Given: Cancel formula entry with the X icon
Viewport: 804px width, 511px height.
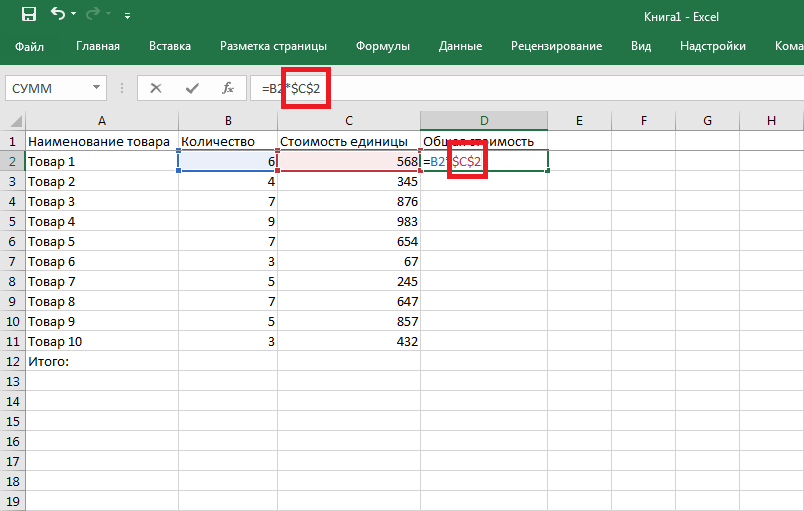Looking at the screenshot, I should click(155, 88).
